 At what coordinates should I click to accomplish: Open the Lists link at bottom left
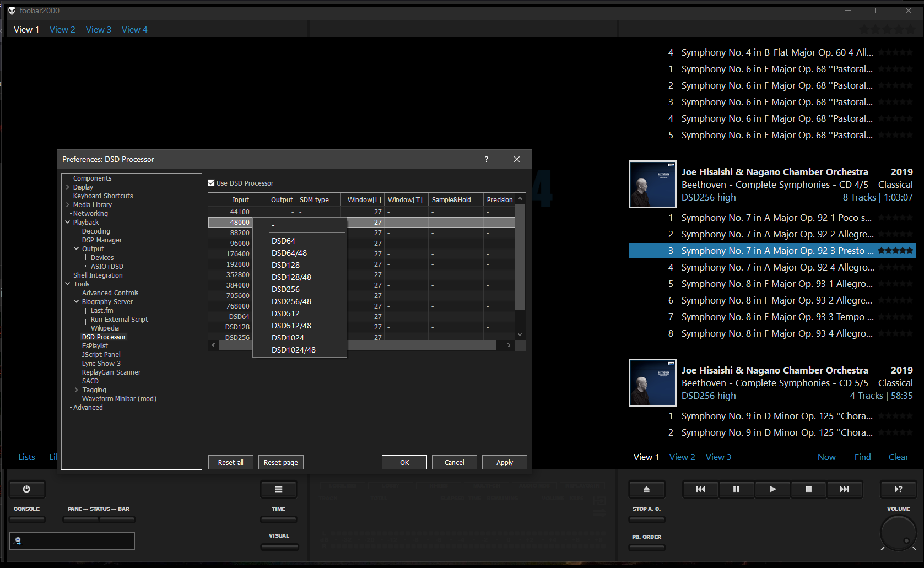[x=26, y=457]
